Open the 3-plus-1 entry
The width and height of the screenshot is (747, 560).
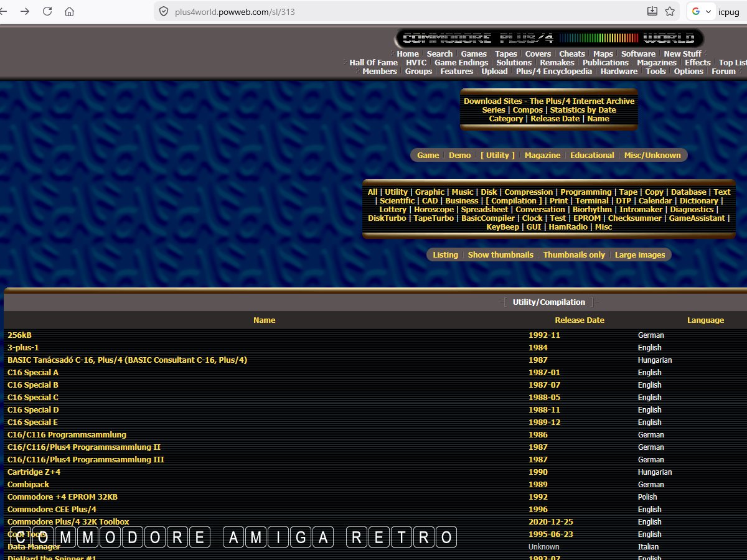23,348
